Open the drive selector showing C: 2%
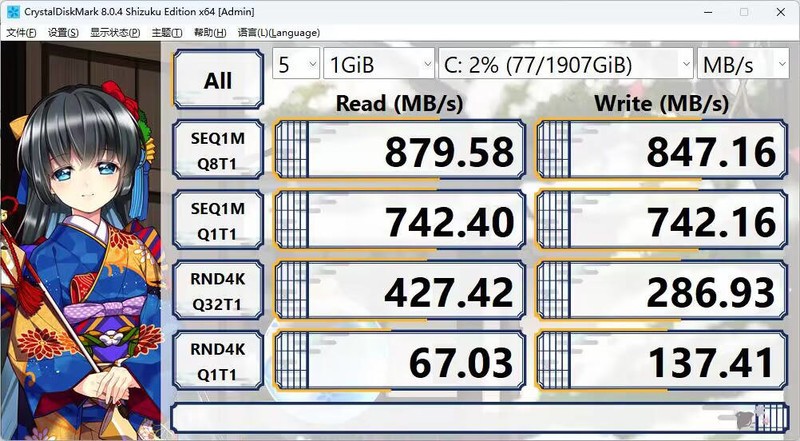Image resolution: width=800 pixels, height=441 pixels. point(566,64)
